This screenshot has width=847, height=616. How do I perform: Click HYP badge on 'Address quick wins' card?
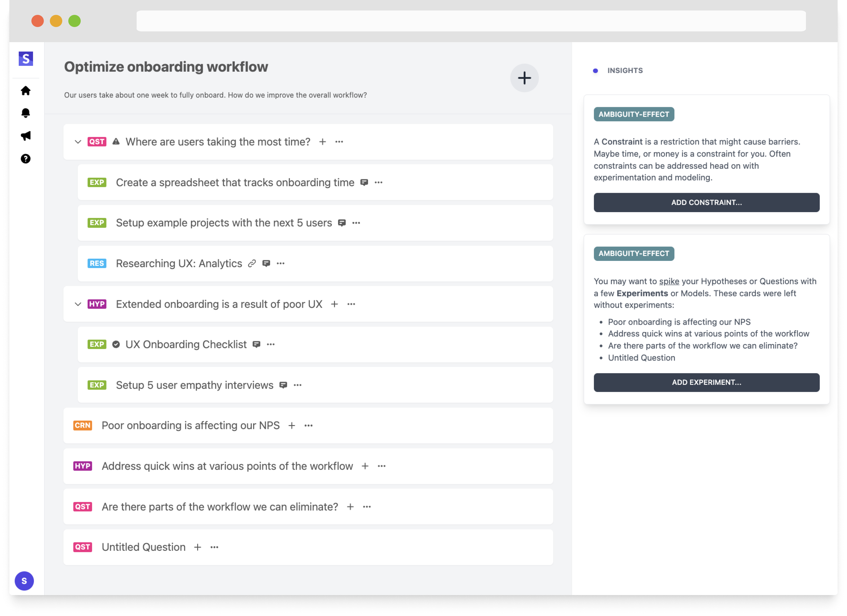[x=83, y=466]
